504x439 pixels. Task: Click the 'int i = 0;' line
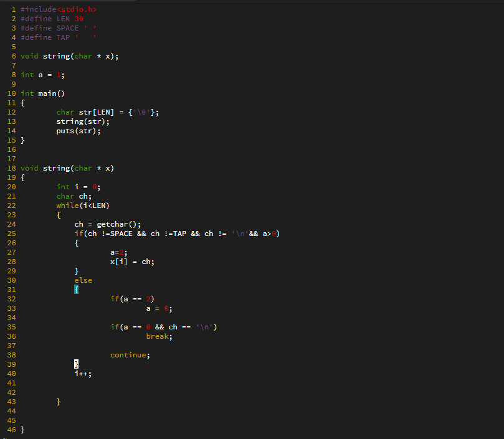click(x=78, y=187)
